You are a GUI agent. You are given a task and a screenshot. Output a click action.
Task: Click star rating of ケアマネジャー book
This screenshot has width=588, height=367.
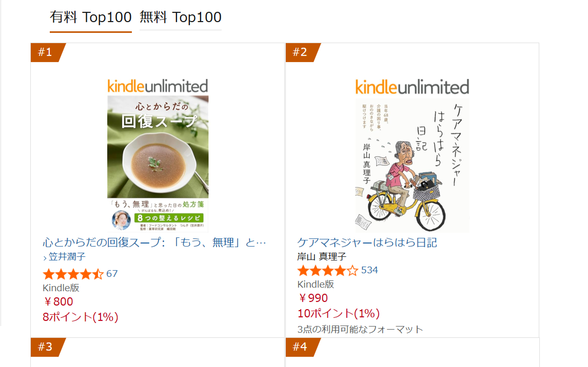point(327,270)
